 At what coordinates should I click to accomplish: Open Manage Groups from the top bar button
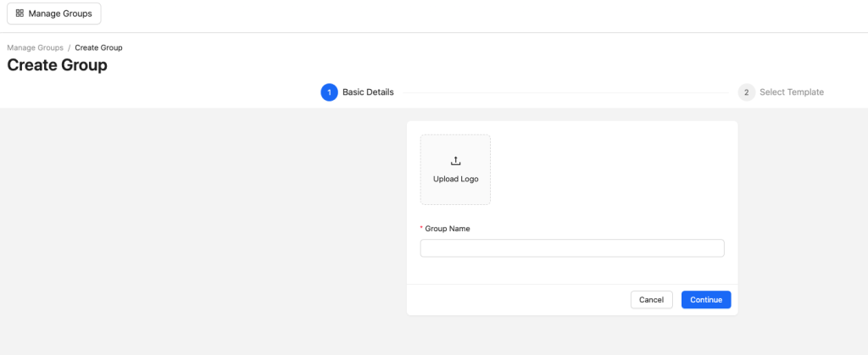[54, 14]
